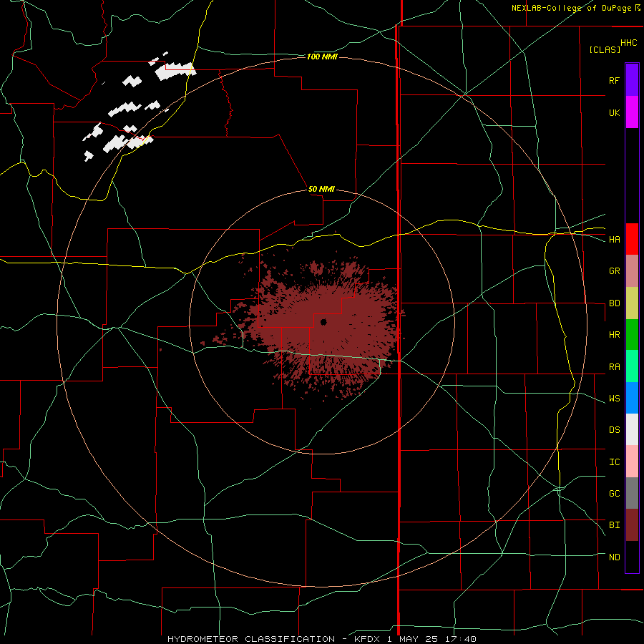The height and width of the screenshot is (644, 644).
Task: Click the 17:40 timestamp
Action: [x=460, y=639]
